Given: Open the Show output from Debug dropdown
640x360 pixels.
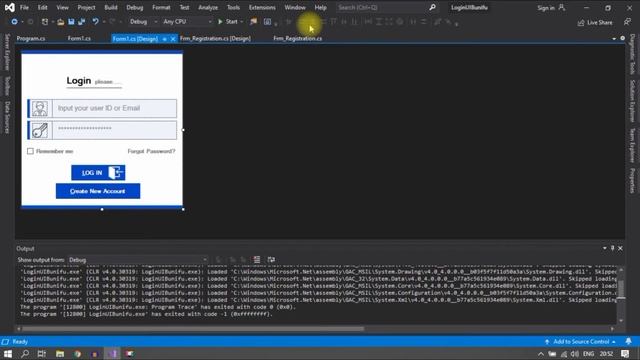Looking at the screenshot, I should click(x=138, y=260).
